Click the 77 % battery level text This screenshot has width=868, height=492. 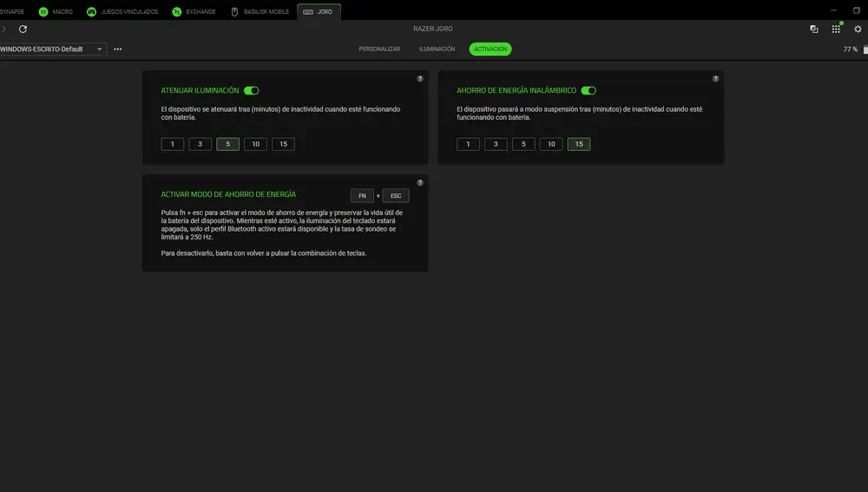click(x=851, y=49)
